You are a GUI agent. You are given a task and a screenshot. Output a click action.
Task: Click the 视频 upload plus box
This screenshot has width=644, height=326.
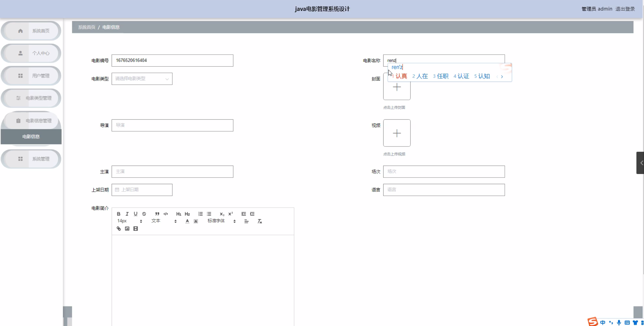[x=397, y=133]
